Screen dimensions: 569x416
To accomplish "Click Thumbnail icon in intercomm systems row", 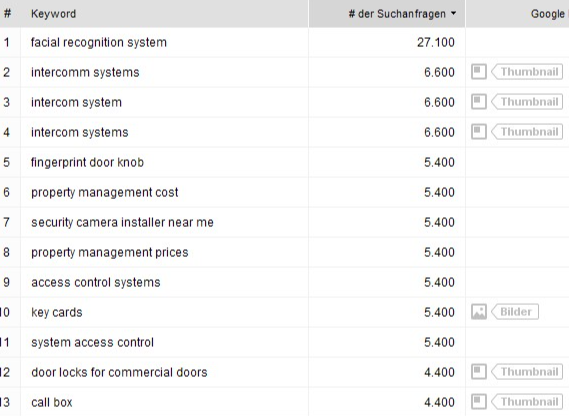I will (479, 72).
